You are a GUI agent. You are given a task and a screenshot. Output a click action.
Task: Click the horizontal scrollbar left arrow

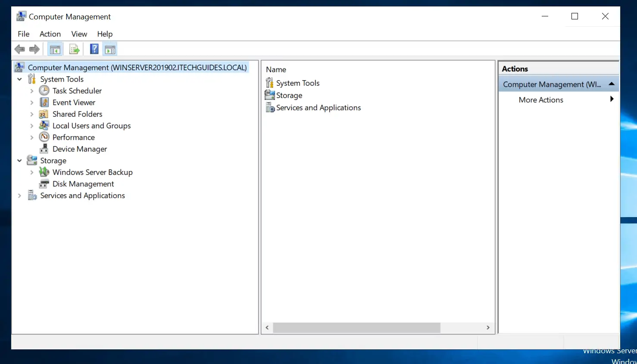click(267, 328)
